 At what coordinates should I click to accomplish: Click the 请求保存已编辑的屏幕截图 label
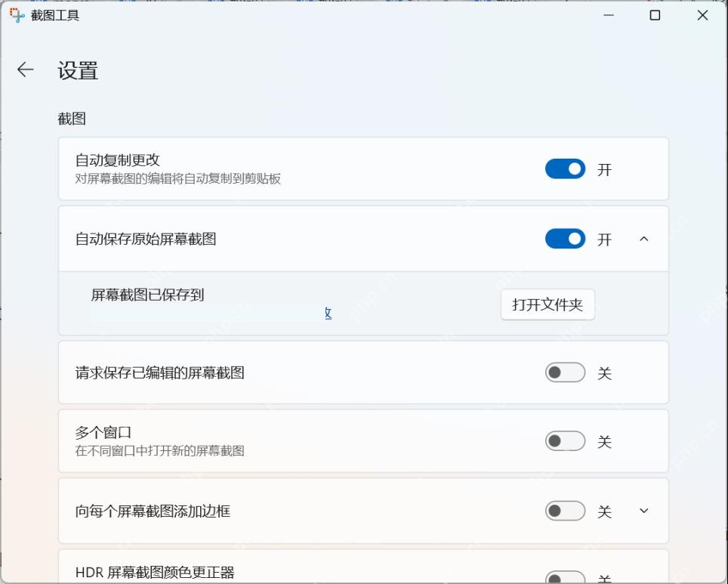pyautogui.click(x=159, y=372)
